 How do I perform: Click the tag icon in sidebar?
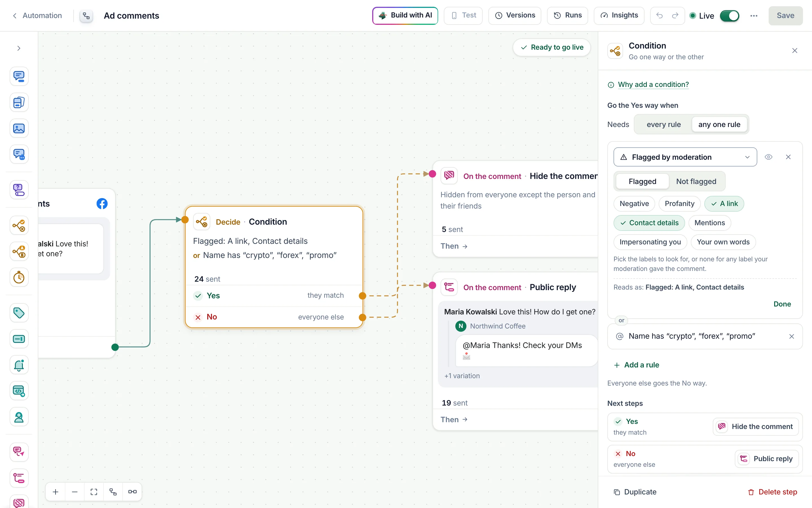(x=19, y=313)
